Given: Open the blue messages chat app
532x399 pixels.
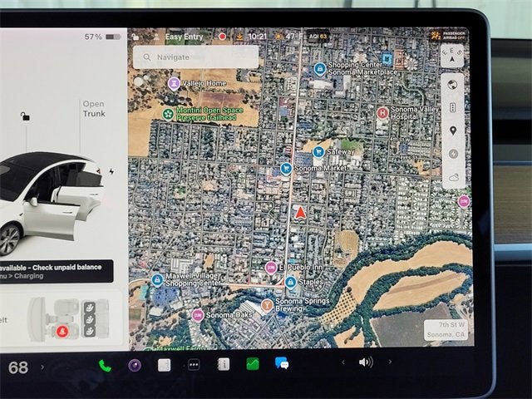Looking at the screenshot, I should pyautogui.click(x=282, y=363).
